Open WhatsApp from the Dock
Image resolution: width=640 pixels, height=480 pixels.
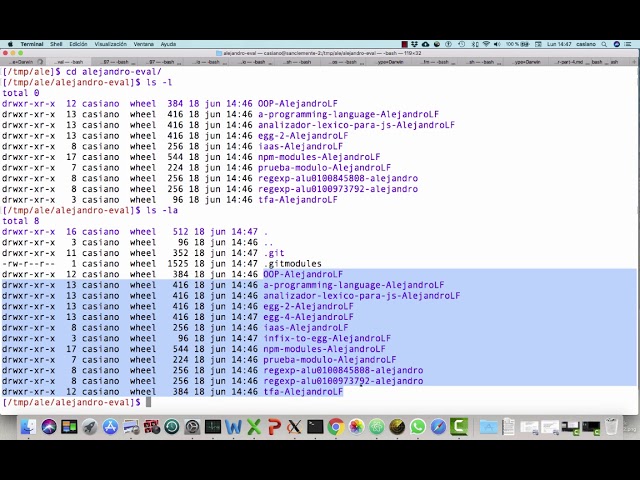[x=418, y=427]
